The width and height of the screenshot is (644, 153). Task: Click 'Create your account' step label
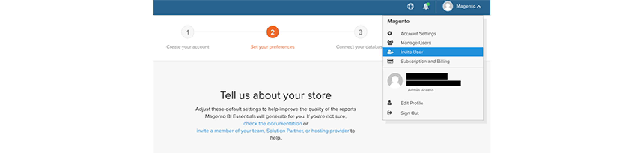tap(187, 47)
